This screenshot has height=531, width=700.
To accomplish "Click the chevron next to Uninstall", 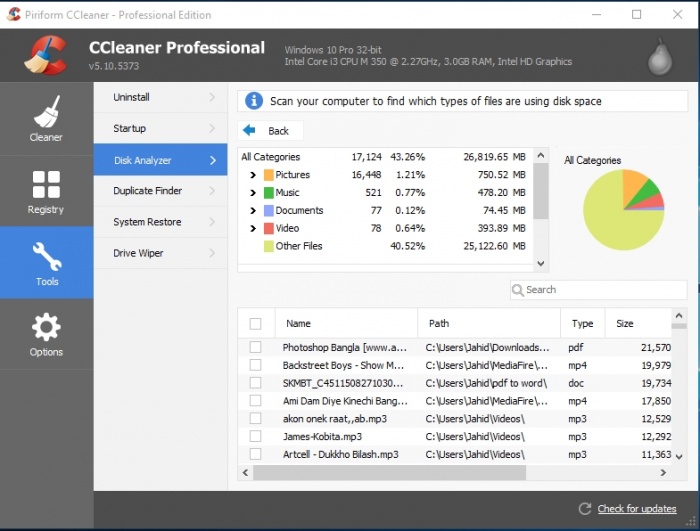I will pyautogui.click(x=212, y=97).
